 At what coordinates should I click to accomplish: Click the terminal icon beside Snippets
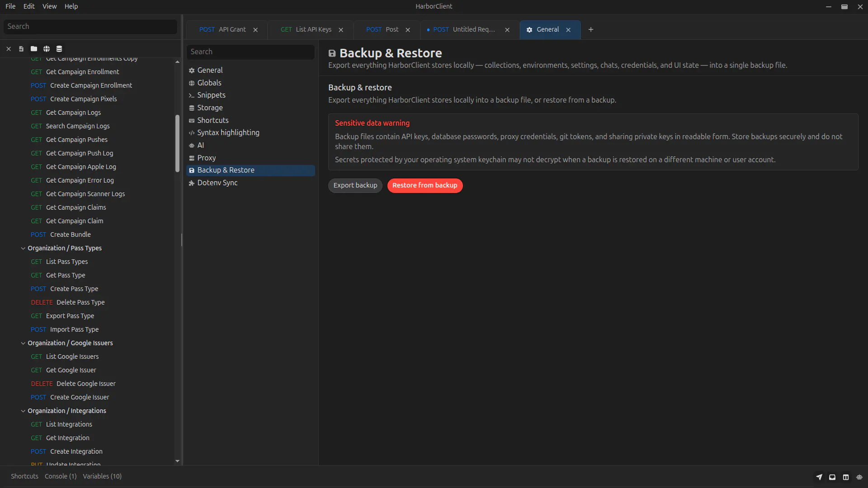192,95
